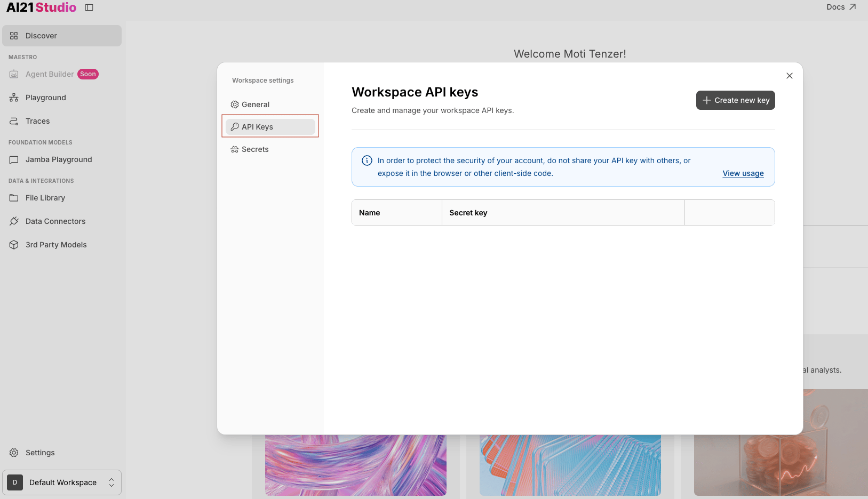The image size is (868, 499).
Task: Click the API Keys key icon
Action: tap(235, 127)
